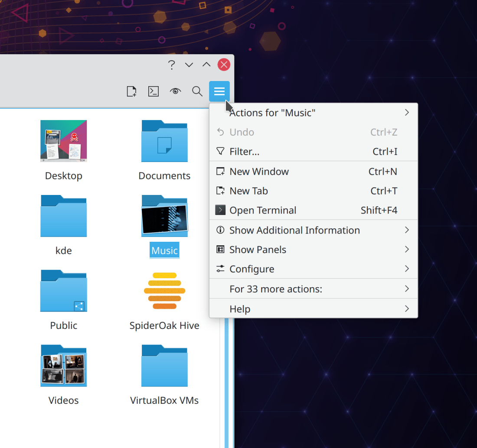Open the terminal panel toolbar icon
Image resolution: width=477 pixels, height=448 pixels.
coord(154,91)
